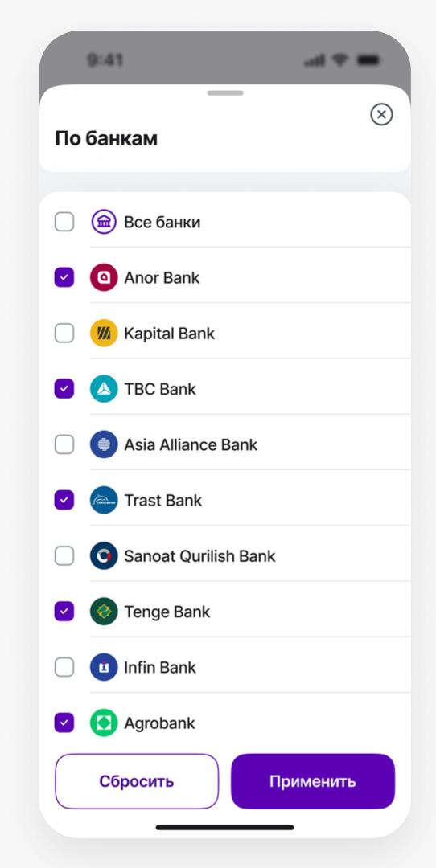Close the По банкам filter sheet
This screenshot has height=868, width=436.
[381, 115]
